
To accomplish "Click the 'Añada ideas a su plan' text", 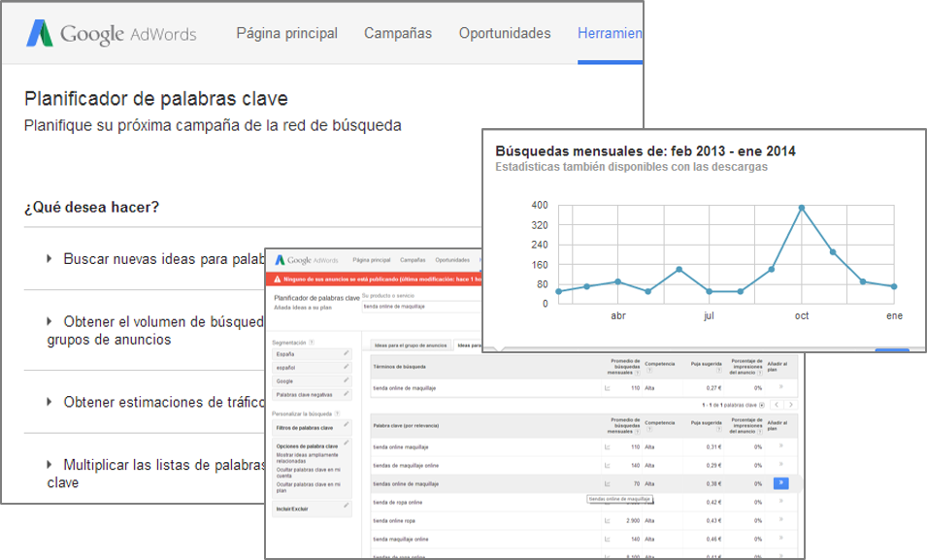I will click(303, 308).
